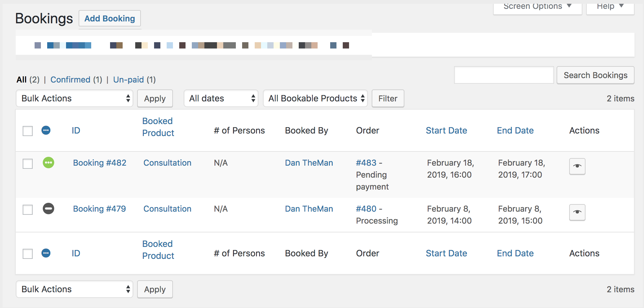View Booking #479 using the eye icon

click(577, 212)
